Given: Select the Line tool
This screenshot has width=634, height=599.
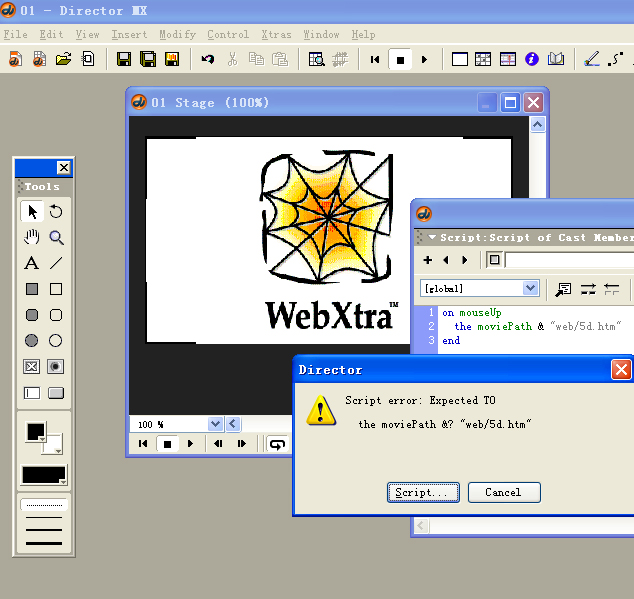Looking at the screenshot, I should pos(56,263).
